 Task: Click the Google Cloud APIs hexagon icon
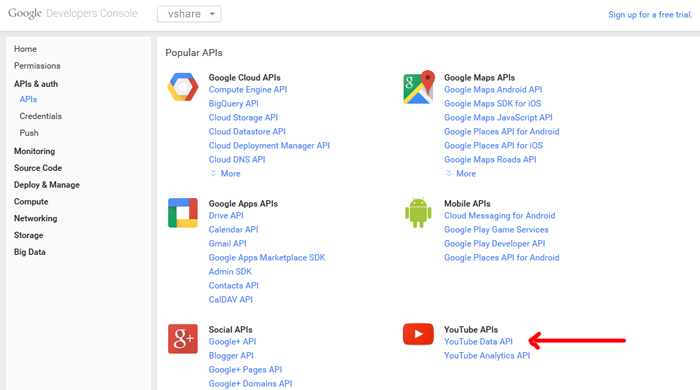[183, 87]
